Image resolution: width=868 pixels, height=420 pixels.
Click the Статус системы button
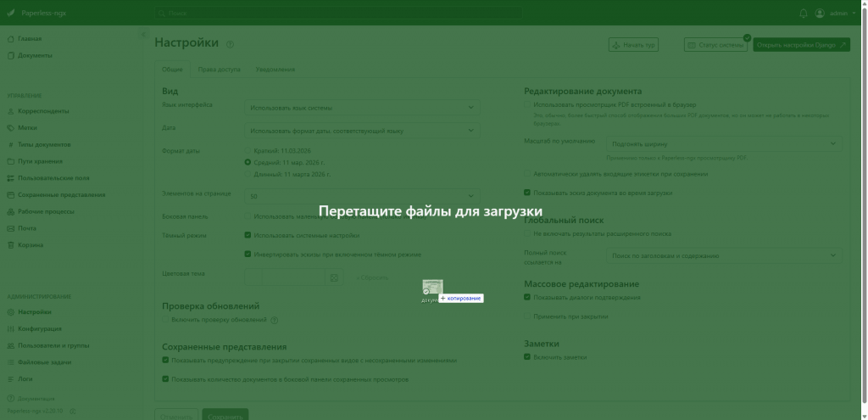[715, 45]
